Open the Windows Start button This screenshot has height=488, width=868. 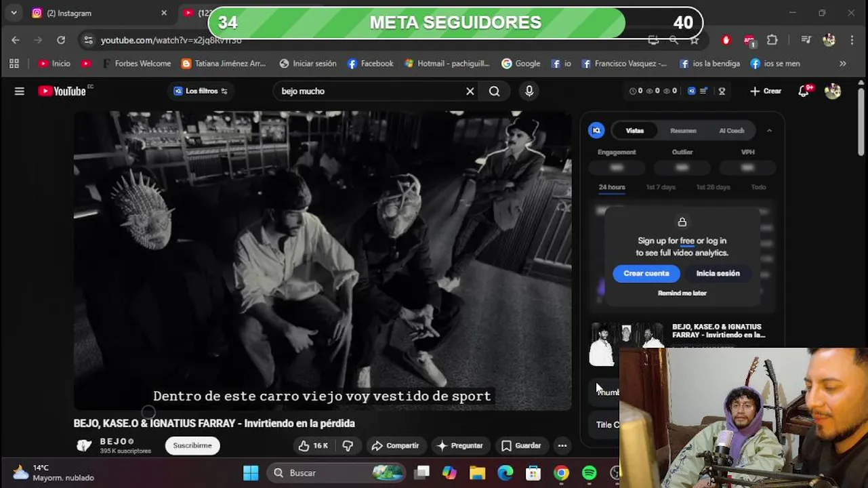click(x=251, y=472)
